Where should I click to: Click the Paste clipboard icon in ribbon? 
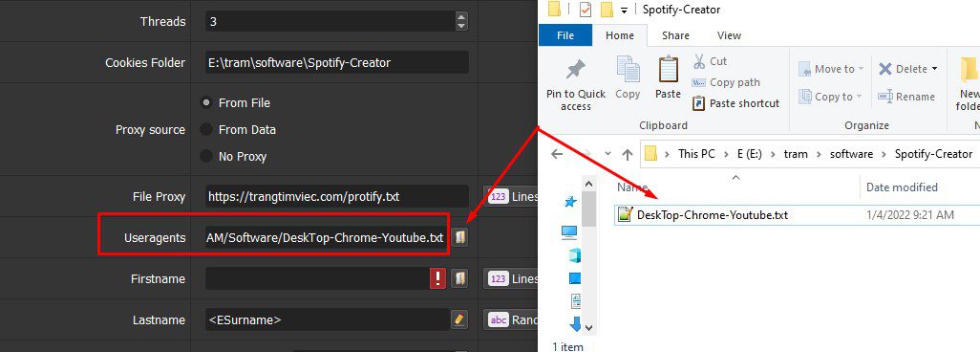click(x=668, y=69)
